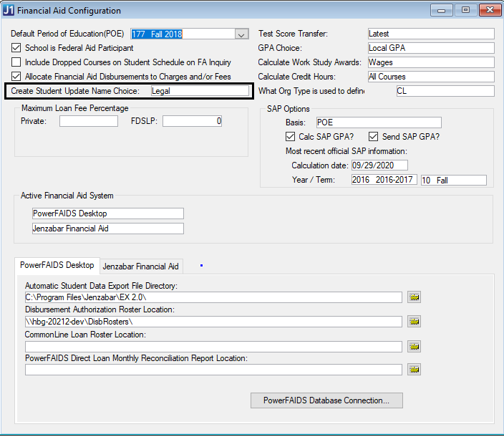
Task: Select the PowerFAIDS Desktop tab
Action: (x=57, y=265)
